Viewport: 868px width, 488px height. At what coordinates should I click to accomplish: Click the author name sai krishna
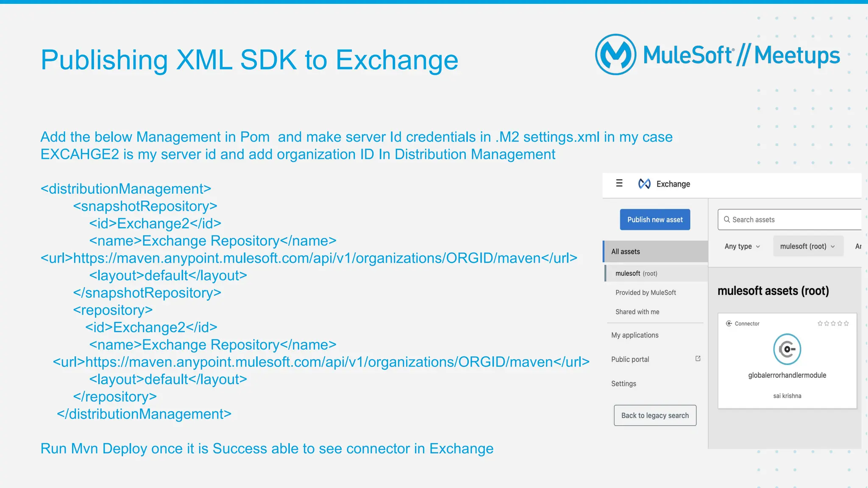coord(787,396)
